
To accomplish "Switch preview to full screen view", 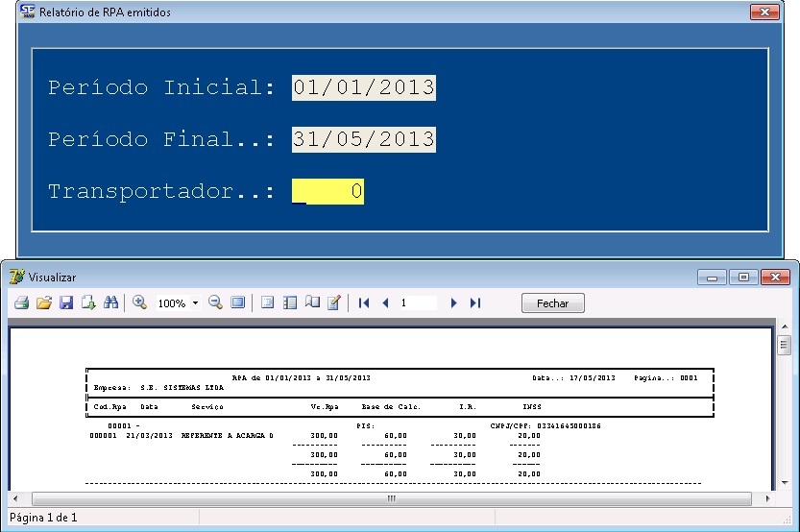I will coord(238,302).
